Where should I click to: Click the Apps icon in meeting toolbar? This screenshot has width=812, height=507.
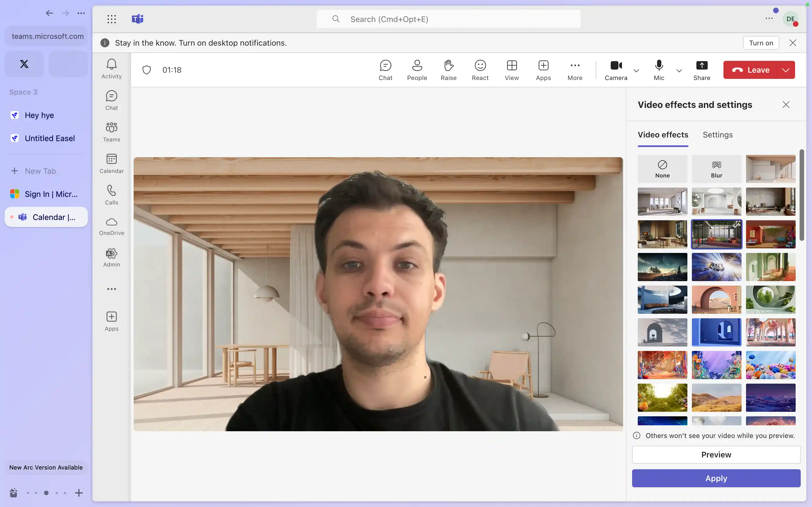pyautogui.click(x=543, y=69)
